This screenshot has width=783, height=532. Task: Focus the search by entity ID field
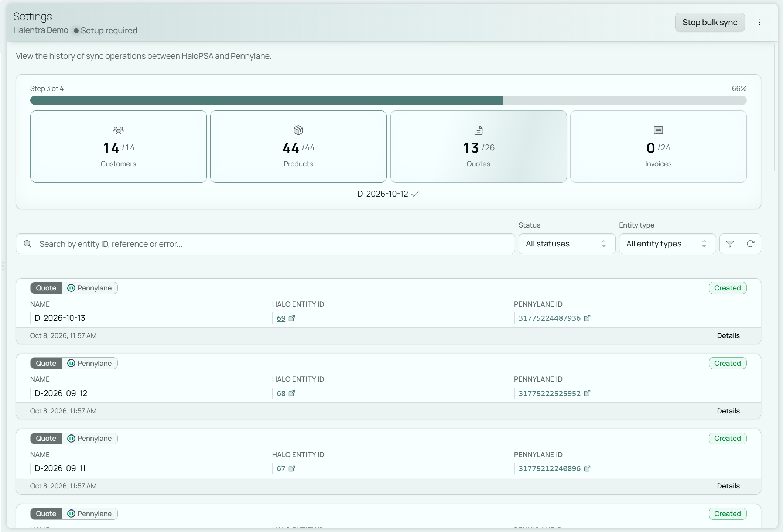pyautogui.click(x=265, y=244)
